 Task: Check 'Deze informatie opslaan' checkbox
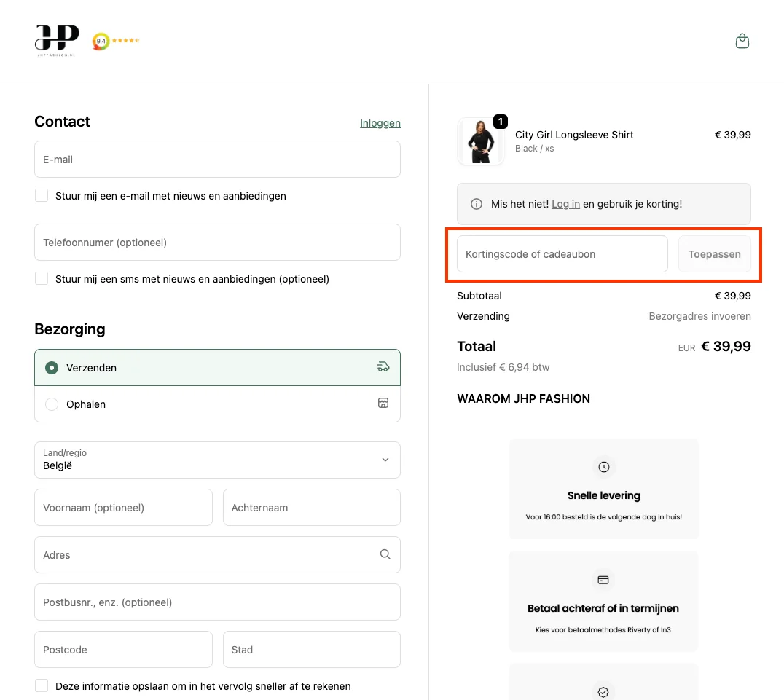coord(42,685)
